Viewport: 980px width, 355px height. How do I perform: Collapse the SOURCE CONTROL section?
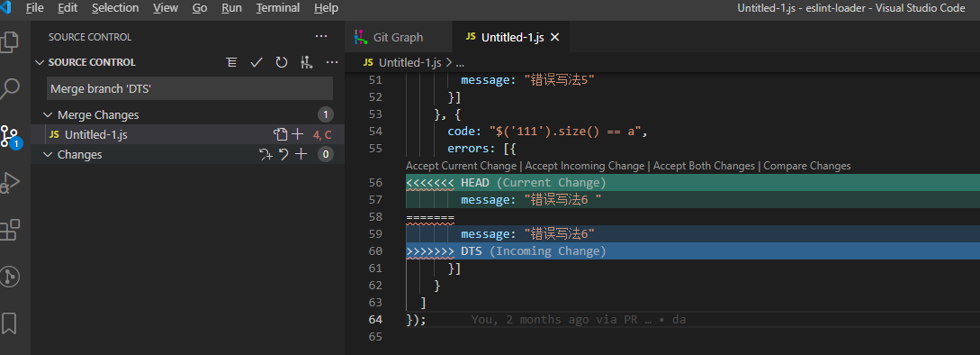tap(40, 62)
